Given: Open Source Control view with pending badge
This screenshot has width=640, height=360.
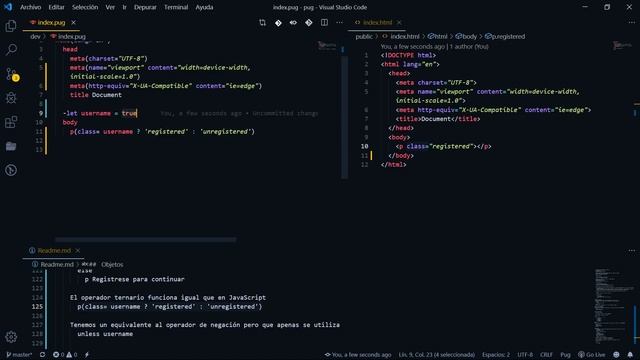Looking at the screenshot, I should click(x=12, y=74).
